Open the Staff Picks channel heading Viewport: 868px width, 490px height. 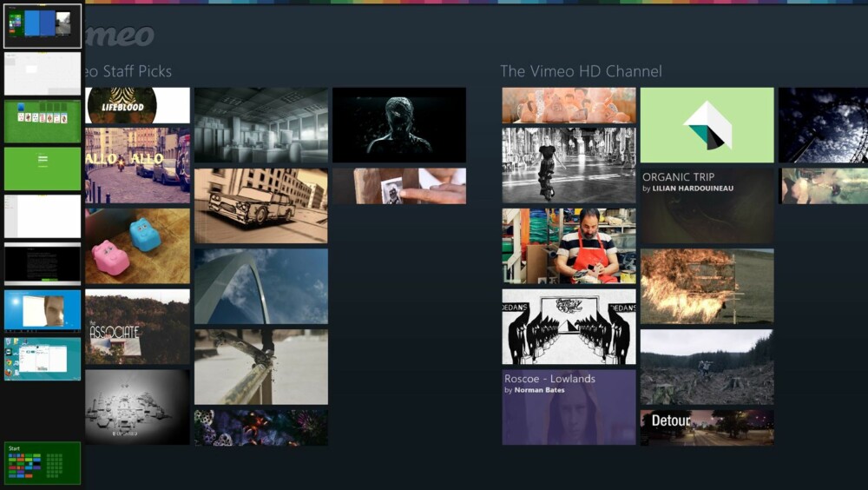tap(128, 71)
